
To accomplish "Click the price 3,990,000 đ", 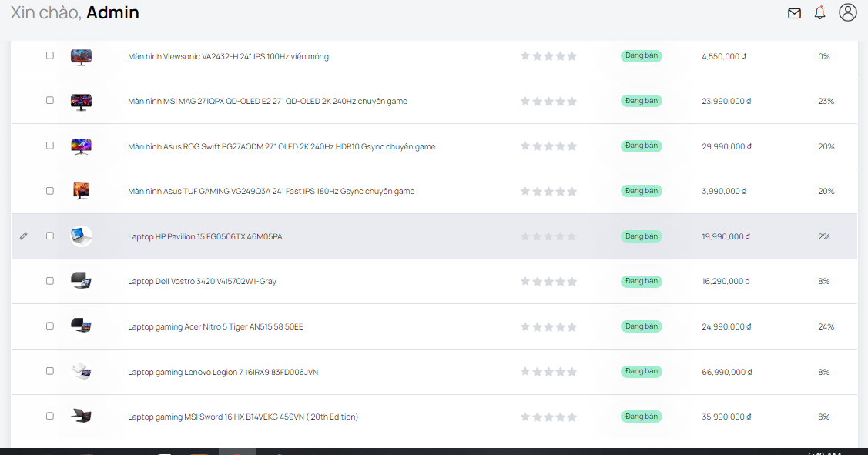I will [724, 192].
